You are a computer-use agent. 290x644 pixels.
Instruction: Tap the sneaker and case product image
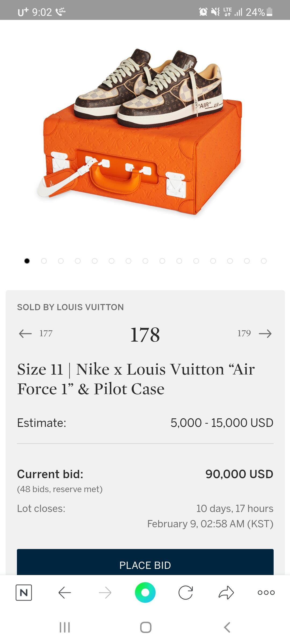pos(142,131)
